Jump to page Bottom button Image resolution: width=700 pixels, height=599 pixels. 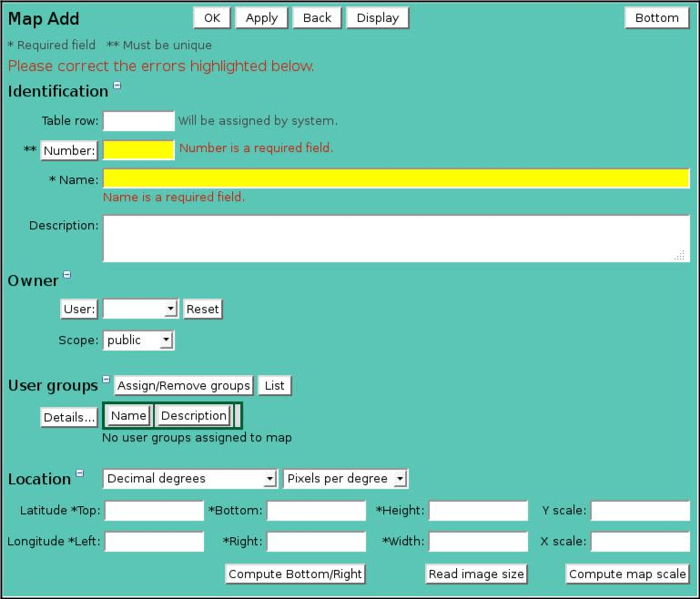point(656,18)
